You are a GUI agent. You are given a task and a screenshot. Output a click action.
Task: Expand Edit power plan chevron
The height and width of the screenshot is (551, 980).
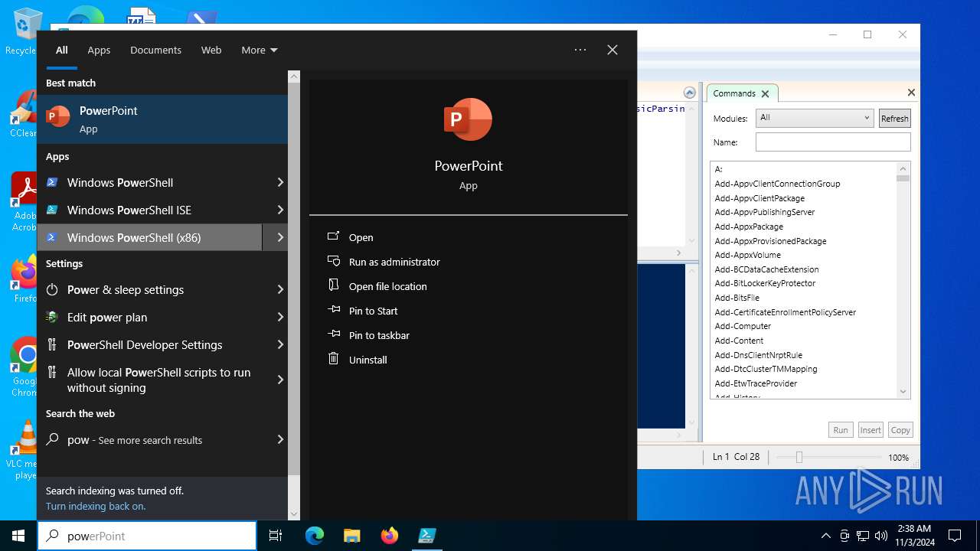(280, 317)
